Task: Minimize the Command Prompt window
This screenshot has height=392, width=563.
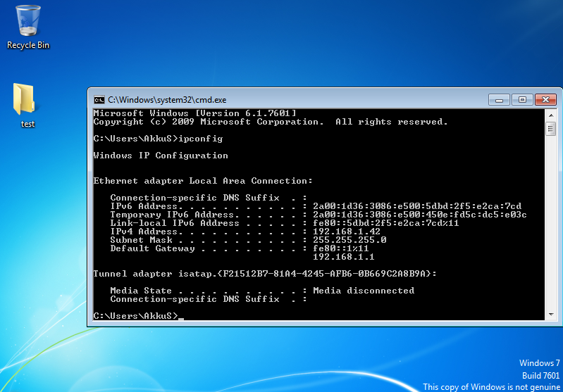Action: [499, 100]
